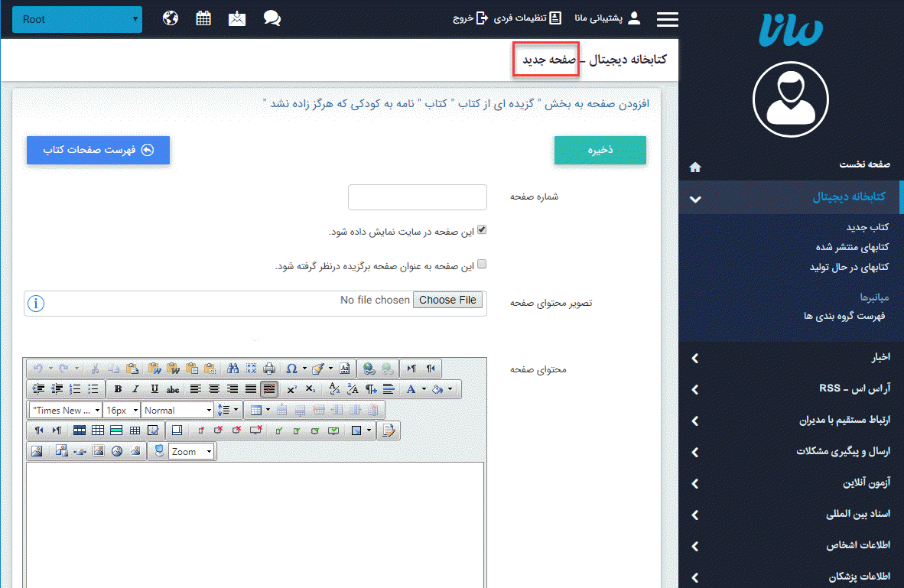Open the Insert Special Character (Ω) tool
904x588 pixels.
coord(291,368)
